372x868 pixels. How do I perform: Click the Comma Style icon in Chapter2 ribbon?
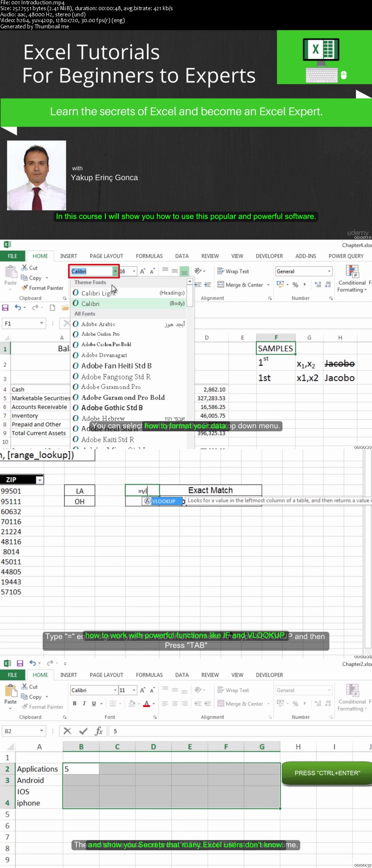coord(304,704)
